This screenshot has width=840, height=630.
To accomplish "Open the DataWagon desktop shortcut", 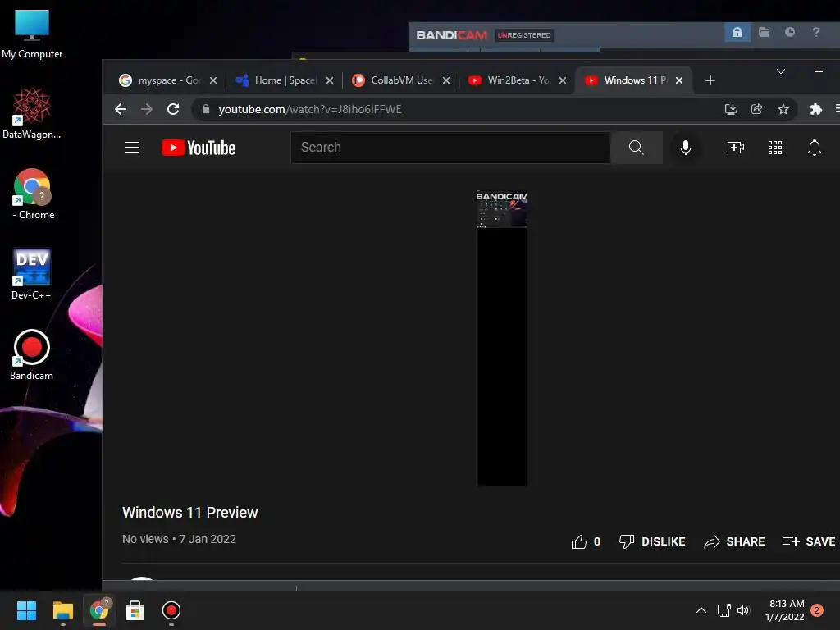I will coord(32,113).
